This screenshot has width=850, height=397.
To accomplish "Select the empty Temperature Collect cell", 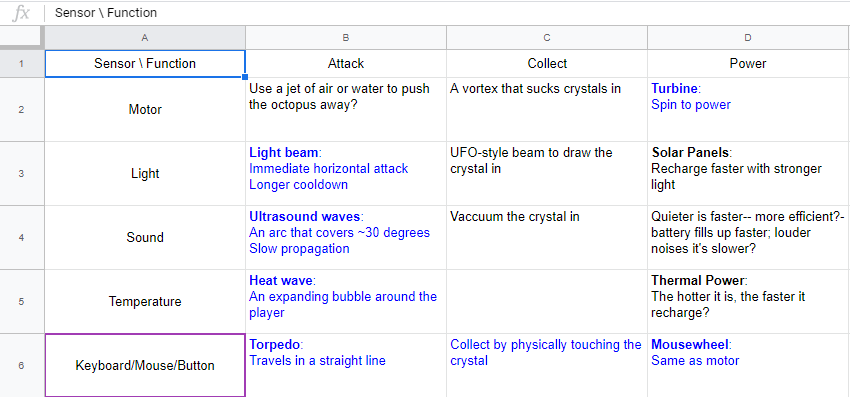I will click(546, 302).
